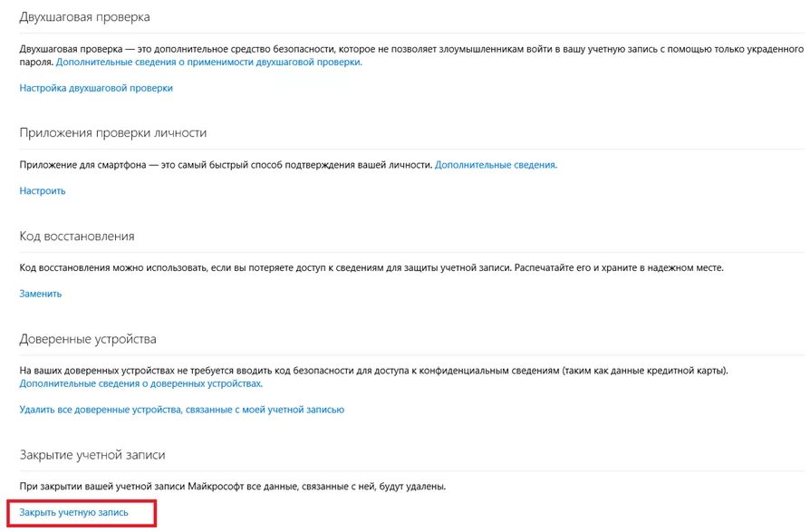This screenshot has width=810, height=532.
Task: Click 'Настроить' under identity verification apps
Action: [43, 190]
